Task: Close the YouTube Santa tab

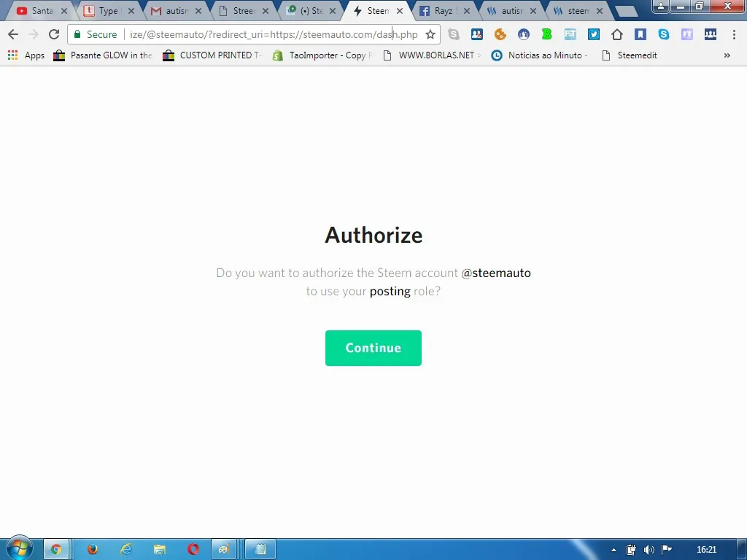Action: coord(64,11)
